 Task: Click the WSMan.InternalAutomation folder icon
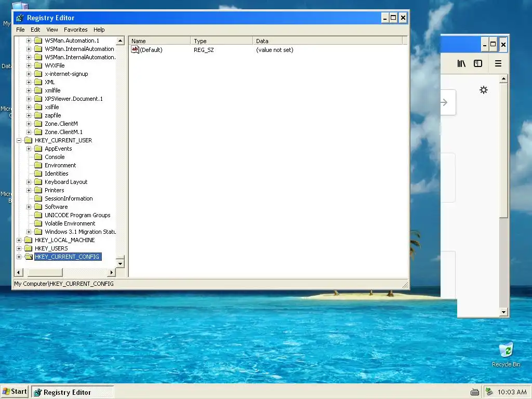[x=38, y=49]
